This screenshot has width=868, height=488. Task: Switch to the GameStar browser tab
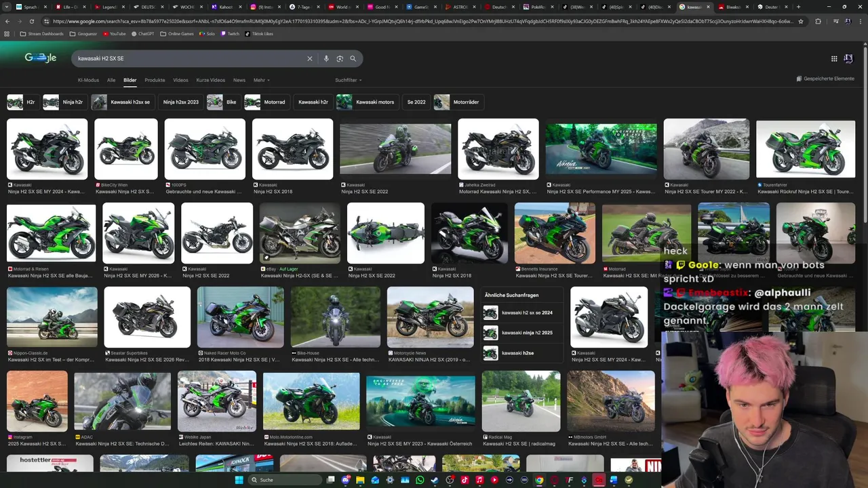pyautogui.click(x=422, y=7)
